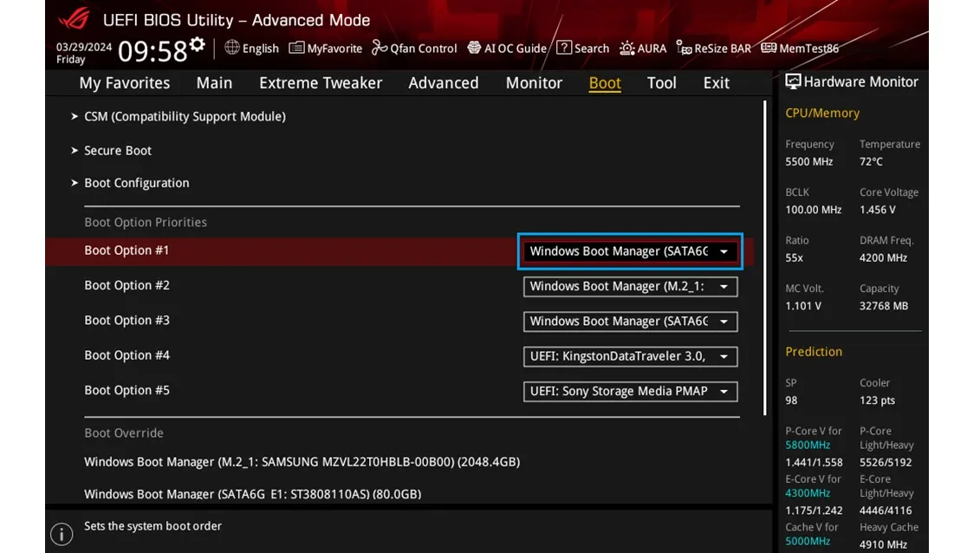Click the info icon beside help text
This screenshot has width=980, height=553.
point(62,534)
